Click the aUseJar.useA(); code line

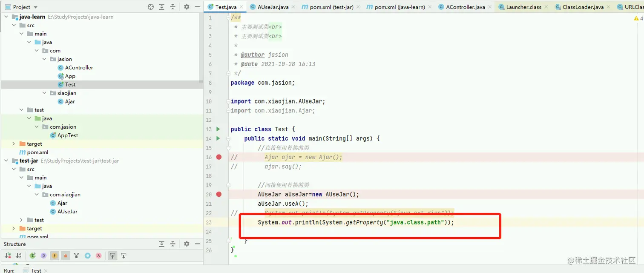(x=283, y=204)
